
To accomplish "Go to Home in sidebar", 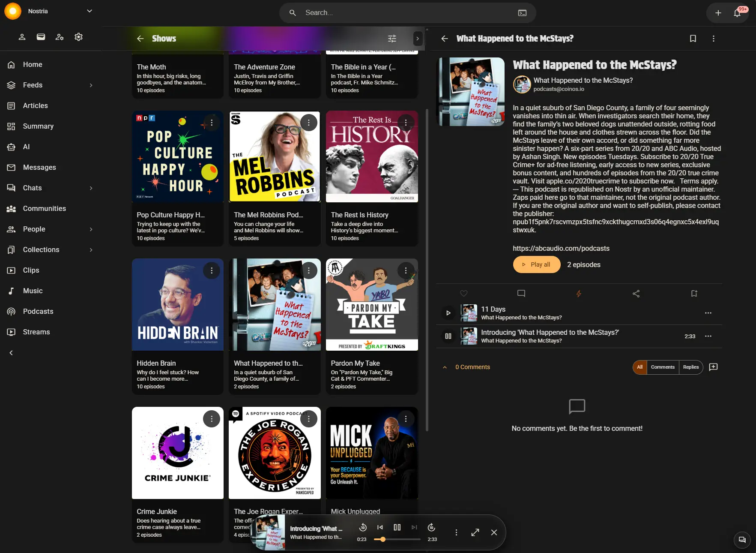I will 51,65.
